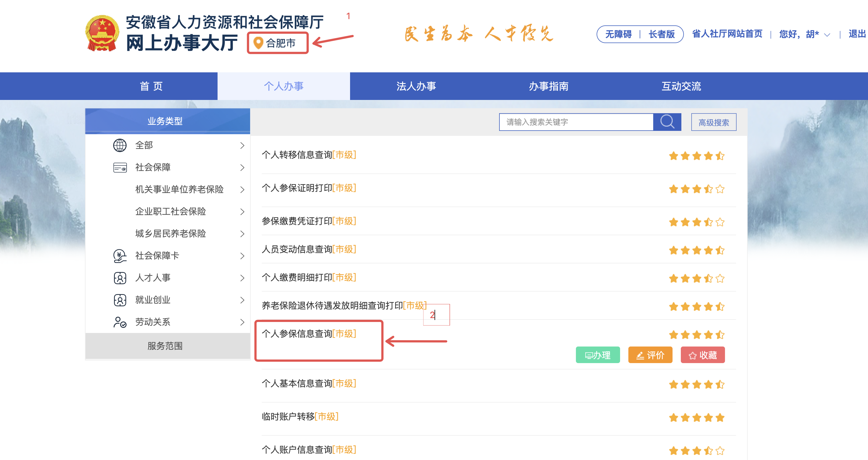Image resolution: width=868 pixels, height=460 pixels.
Task: Click the national emblem logo
Action: coord(102,33)
